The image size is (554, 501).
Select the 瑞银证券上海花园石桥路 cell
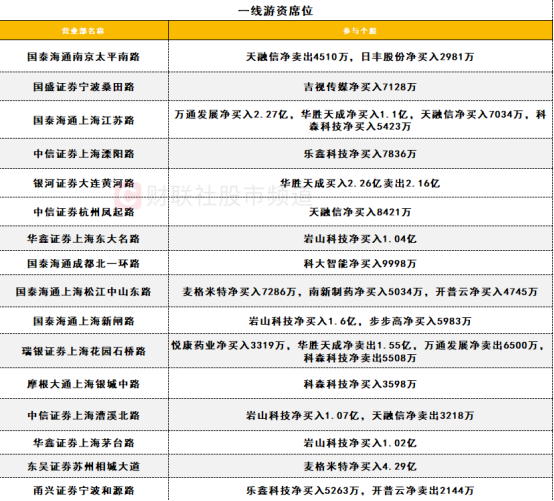84,351
